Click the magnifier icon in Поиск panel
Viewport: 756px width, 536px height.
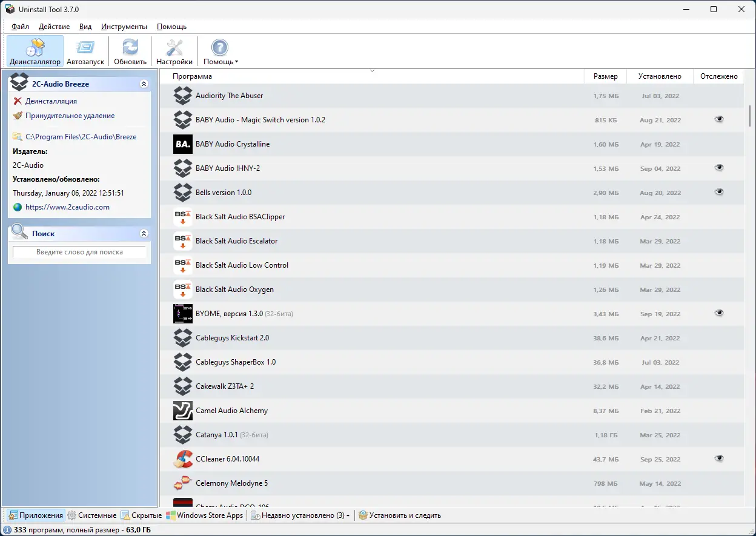pos(19,233)
